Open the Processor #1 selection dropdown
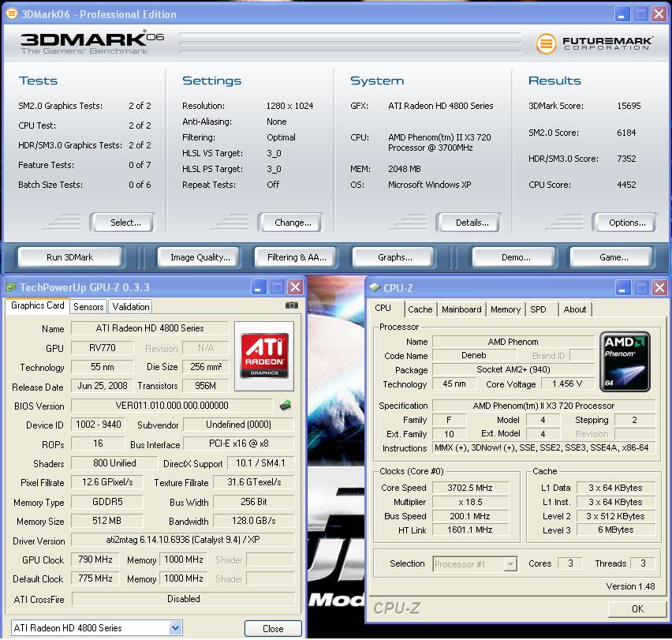672x640 pixels. [x=510, y=563]
